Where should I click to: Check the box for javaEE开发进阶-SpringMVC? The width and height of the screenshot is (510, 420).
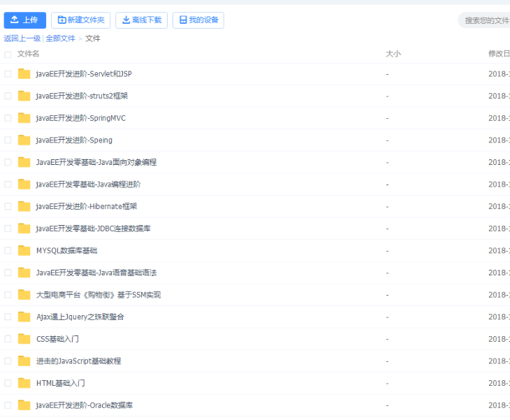coord(8,118)
